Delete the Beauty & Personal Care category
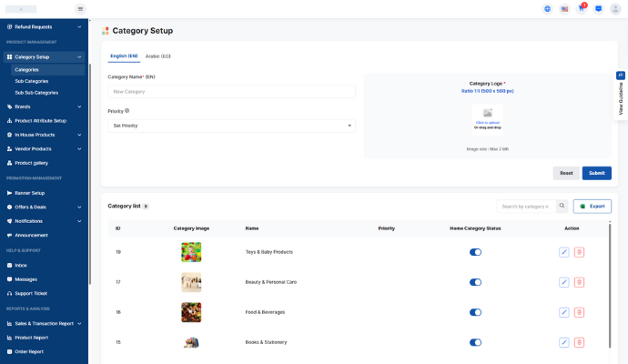The width and height of the screenshot is (628, 364). (580, 282)
